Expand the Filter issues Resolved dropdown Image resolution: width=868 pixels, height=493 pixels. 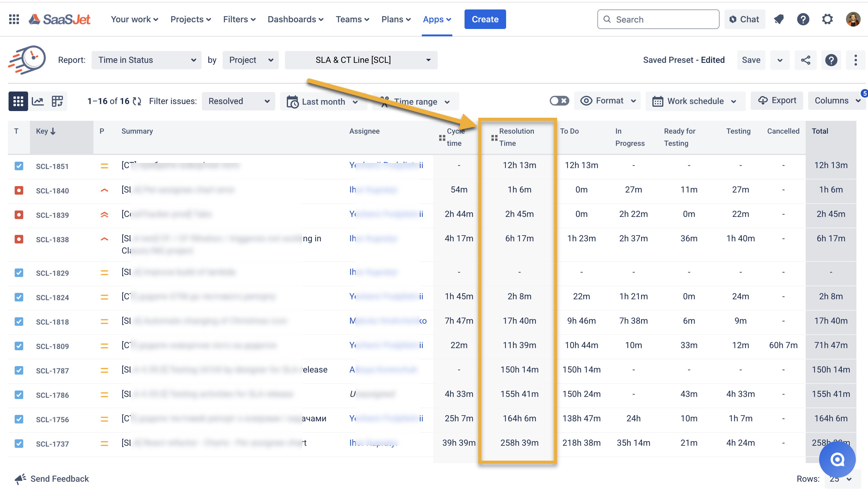pyautogui.click(x=238, y=101)
